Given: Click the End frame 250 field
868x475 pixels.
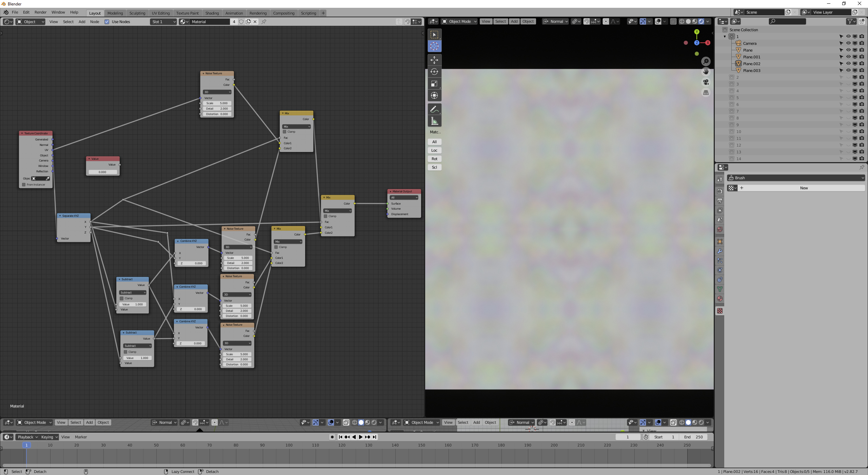Looking at the screenshot, I should [x=694, y=437].
